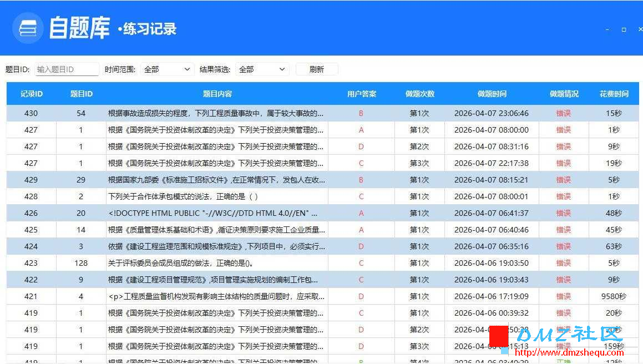This screenshot has width=643, height=364.
Task: Sort by the 记录ID column header
Action: click(32, 94)
